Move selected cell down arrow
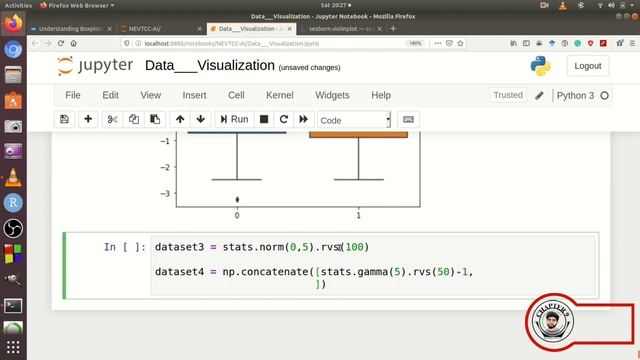Screen dimensions: 640x360 [x=200, y=119]
